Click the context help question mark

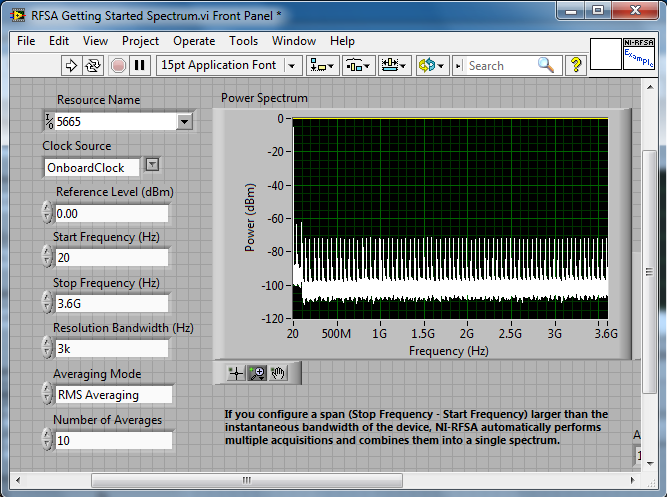coord(576,65)
